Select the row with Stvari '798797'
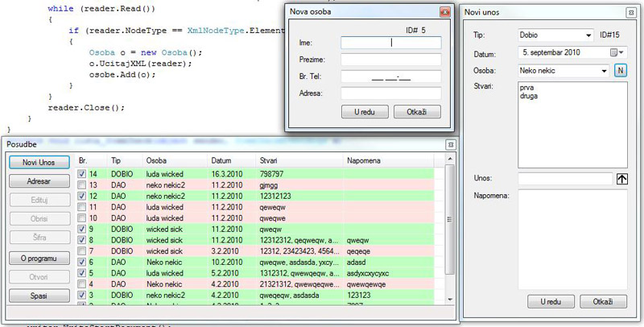The width and height of the screenshot is (644, 327). click(255, 174)
